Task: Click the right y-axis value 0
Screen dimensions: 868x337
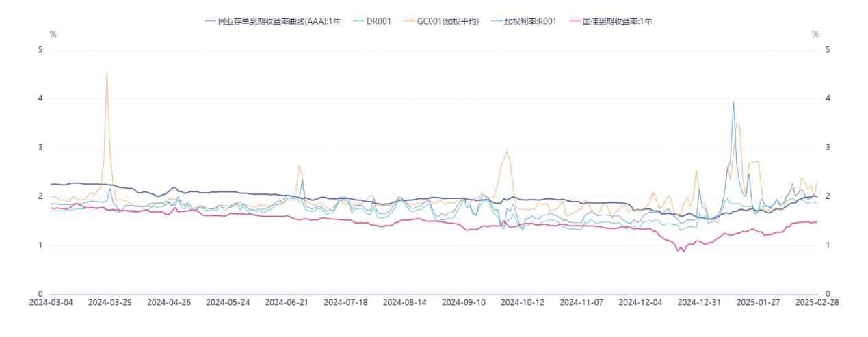Action: pyautogui.click(x=828, y=295)
